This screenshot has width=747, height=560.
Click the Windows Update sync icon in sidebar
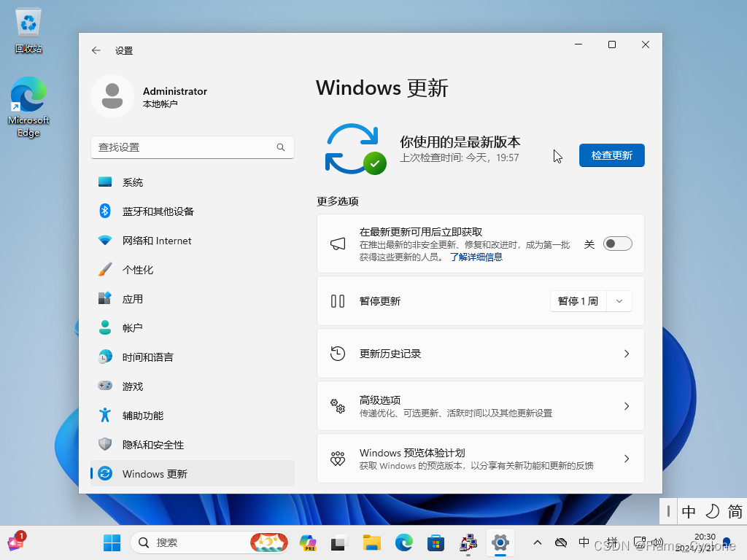[x=105, y=472]
